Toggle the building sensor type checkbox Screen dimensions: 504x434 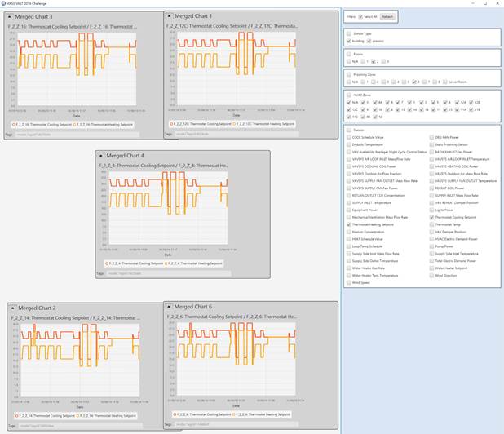pos(350,40)
